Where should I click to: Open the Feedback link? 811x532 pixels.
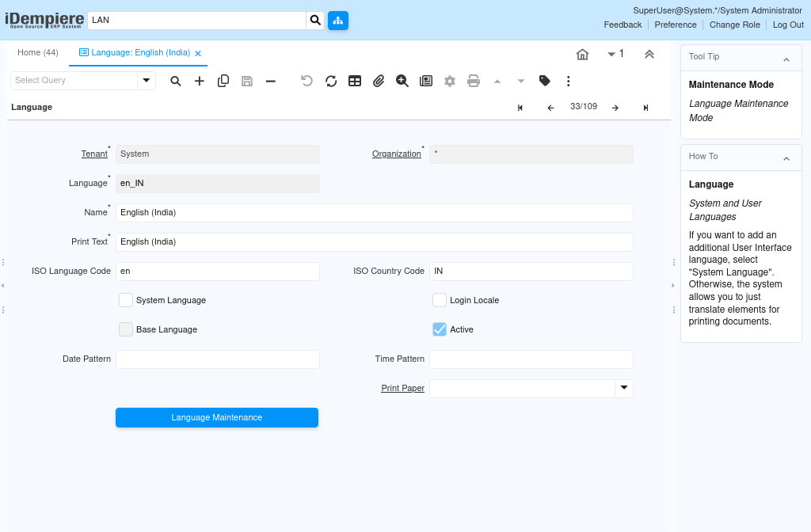click(623, 25)
